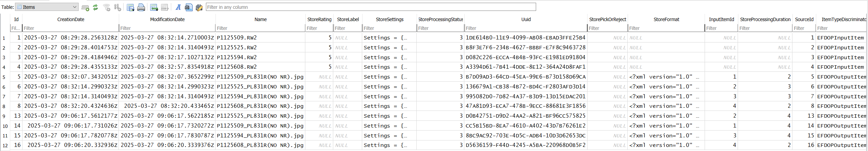Open find and replace with the binoculars pencil icon
This screenshot has height=151, width=868.
[199, 7]
